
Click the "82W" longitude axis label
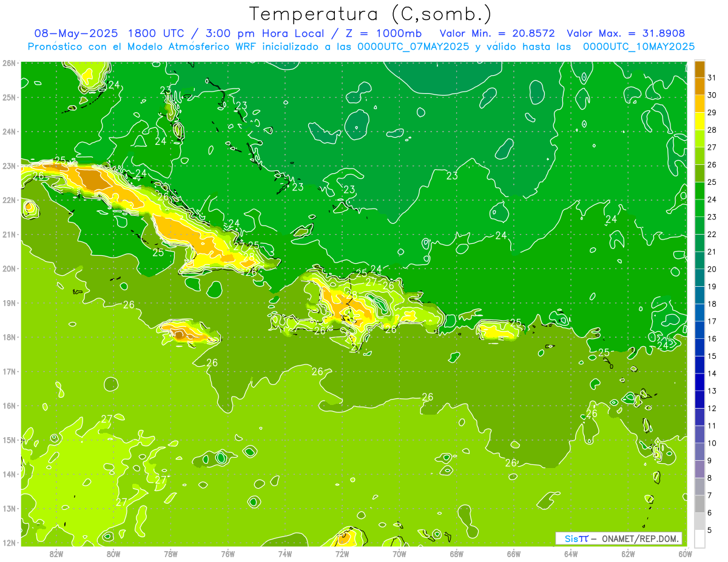coord(56,554)
